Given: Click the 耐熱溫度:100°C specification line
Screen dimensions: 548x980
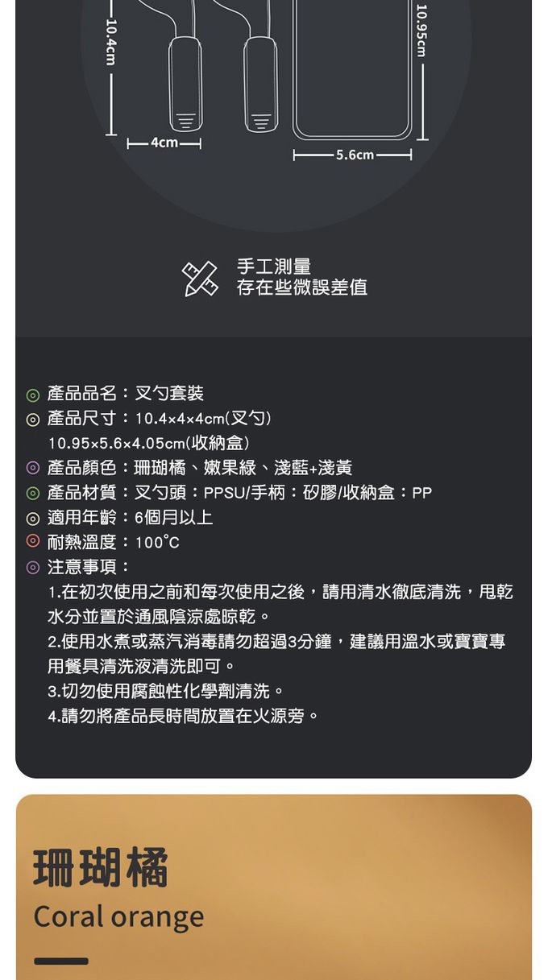Looking at the screenshot, I should tap(113, 543).
